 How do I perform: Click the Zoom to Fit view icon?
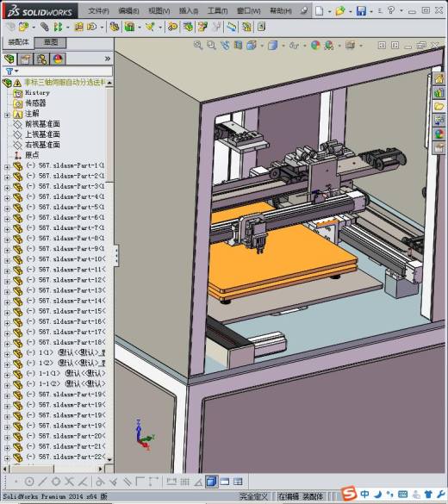pyautogui.click(x=198, y=46)
